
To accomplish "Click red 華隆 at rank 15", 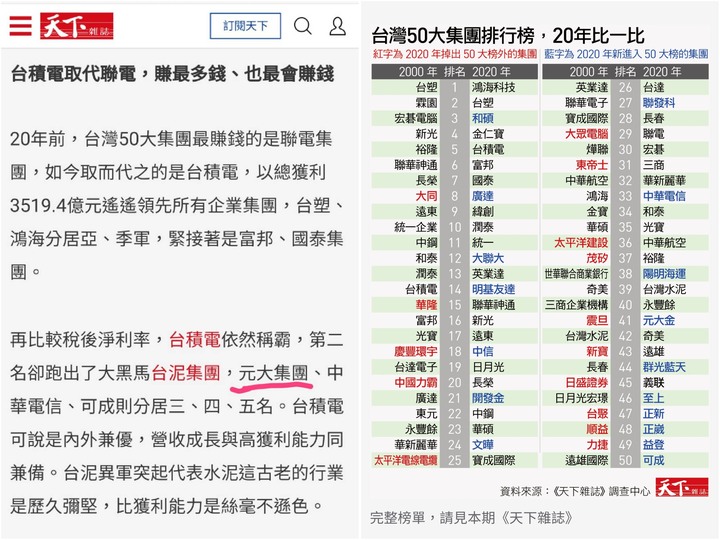I will [x=427, y=305].
